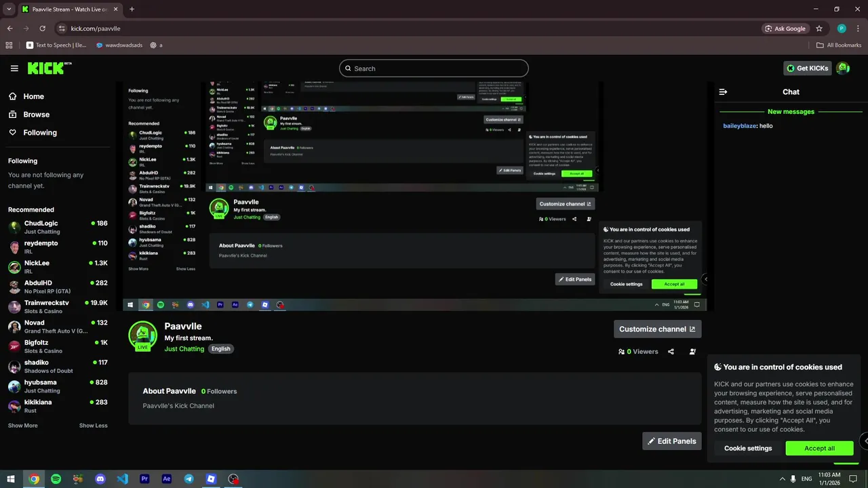Open Cookie settings
The image size is (868, 488).
coord(748,448)
